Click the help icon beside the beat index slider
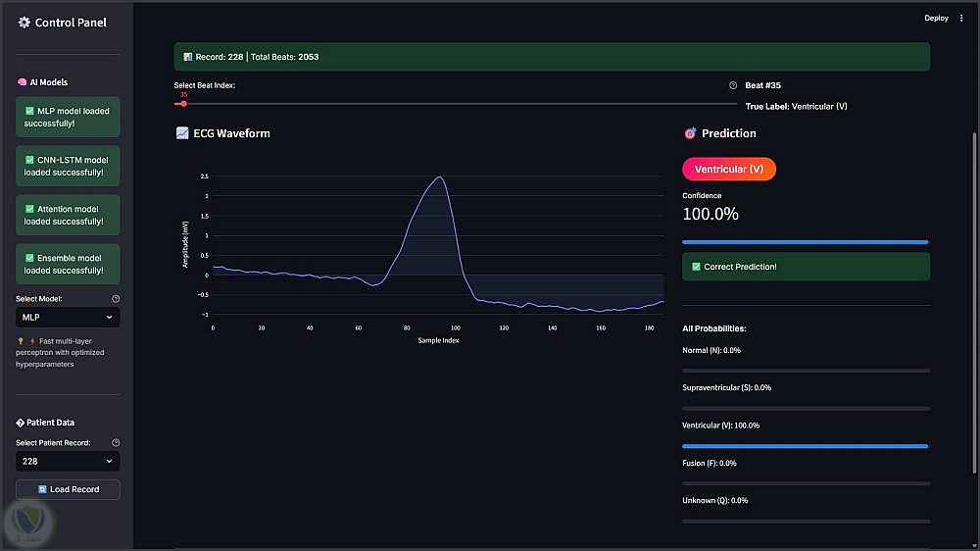This screenshot has width=980, height=551. tap(733, 85)
